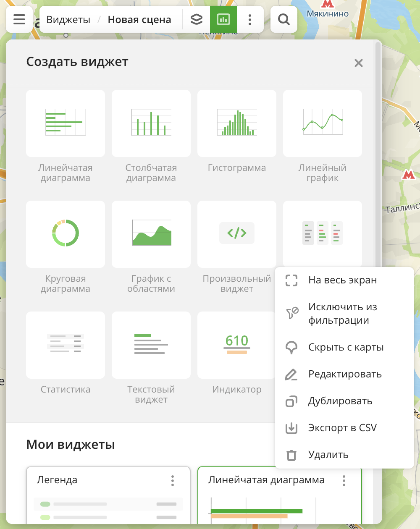The width and height of the screenshot is (420, 529).
Task: Create a Линейчатая диаграмма widget
Action: click(x=66, y=123)
